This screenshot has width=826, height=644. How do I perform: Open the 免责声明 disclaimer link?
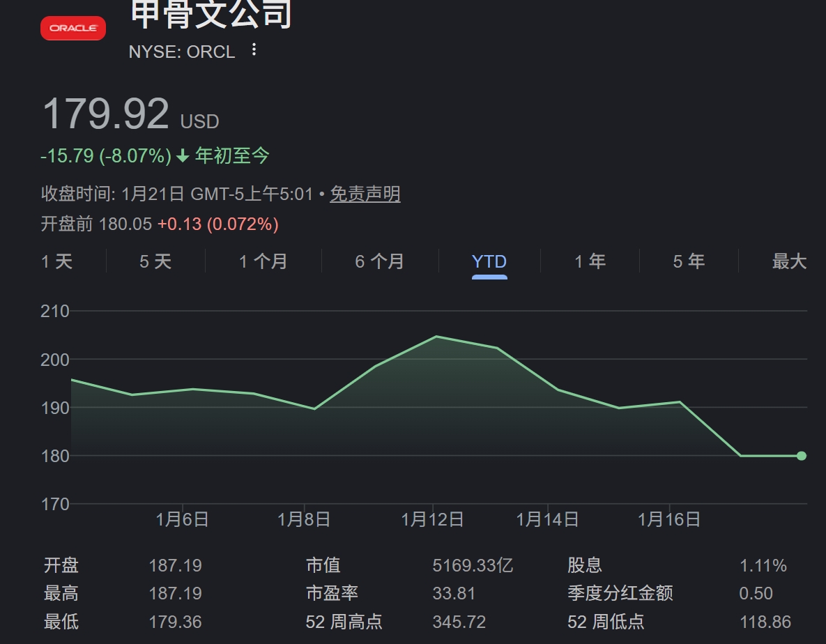365,194
